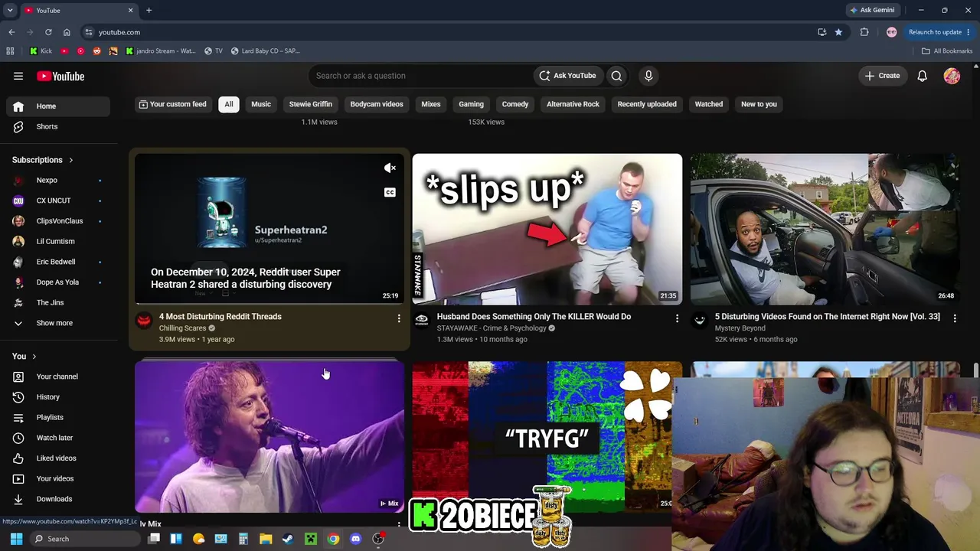Screen dimensions: 980x551
Task: Install app icon in the address bar
Action: point(822,32)
